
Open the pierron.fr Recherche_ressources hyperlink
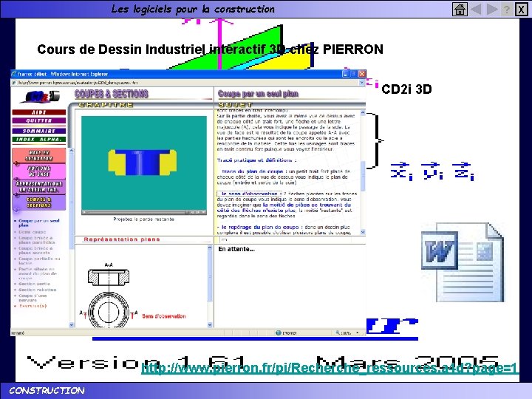[x=330, y=369]
